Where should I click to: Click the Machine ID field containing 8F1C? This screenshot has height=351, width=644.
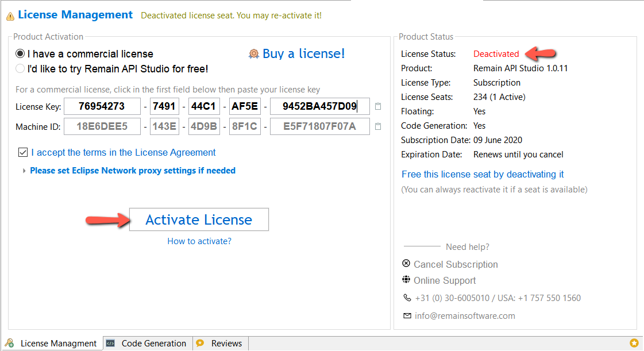tap(245, 126)
